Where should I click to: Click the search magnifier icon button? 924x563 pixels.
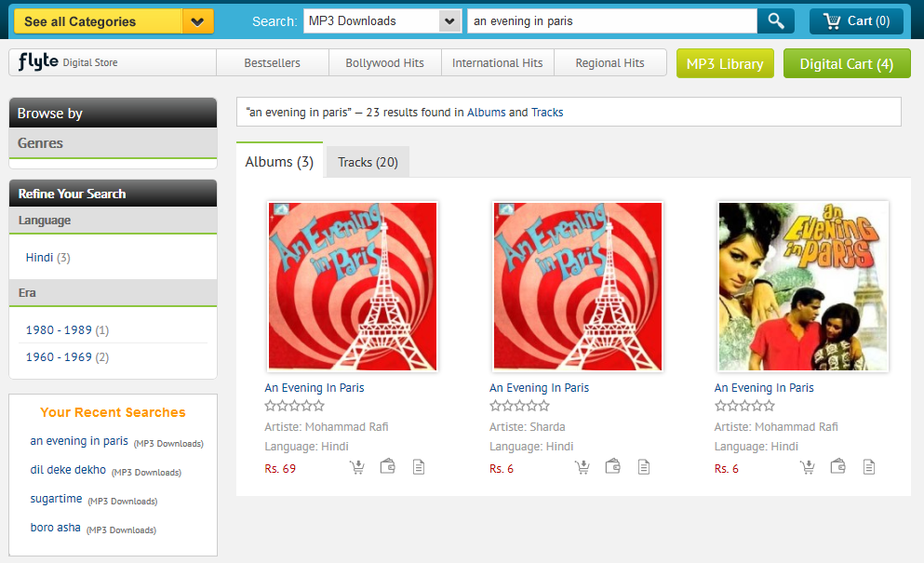pos(775,21)
